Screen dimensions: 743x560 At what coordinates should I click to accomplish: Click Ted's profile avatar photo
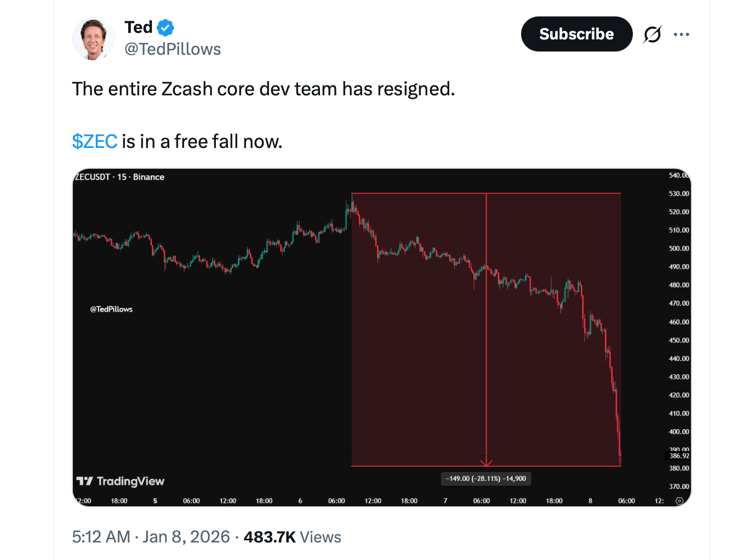tap(94, 38)
